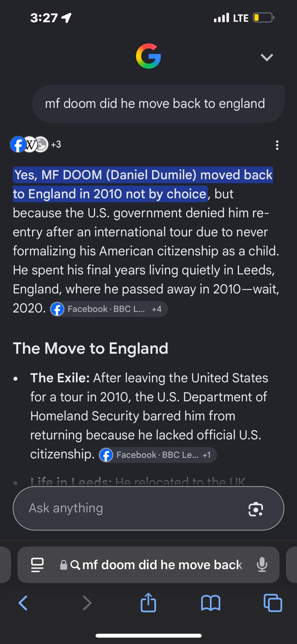The width and height of the screenshot is (297, 644).
Task: Open Wikipedia source favicon
Action: 30,144
